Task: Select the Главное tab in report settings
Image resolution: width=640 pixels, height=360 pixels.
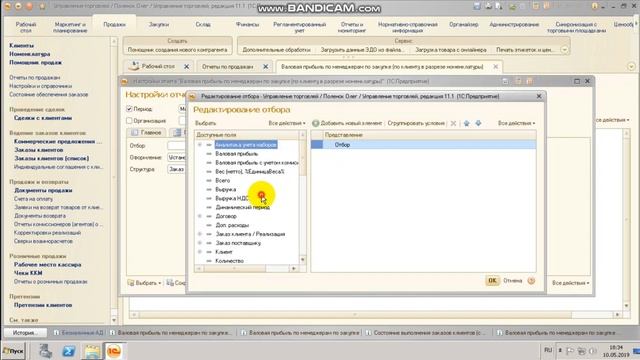Action: click(147, 133)
